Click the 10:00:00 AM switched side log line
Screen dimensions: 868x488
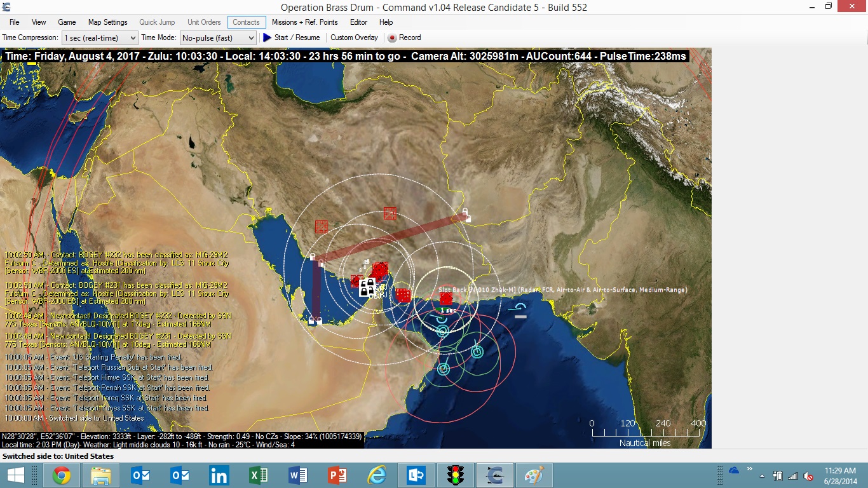(x=74, y=418)
